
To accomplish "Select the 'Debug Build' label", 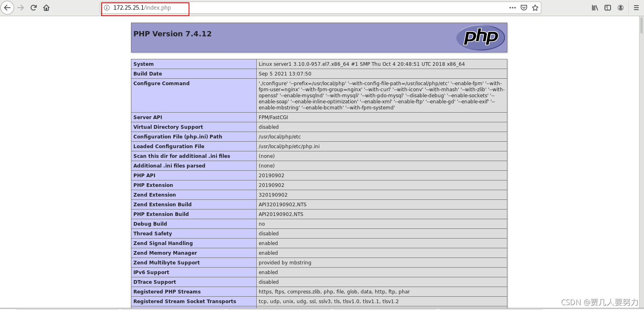I will pyautogui.click(x=150, y=224).
